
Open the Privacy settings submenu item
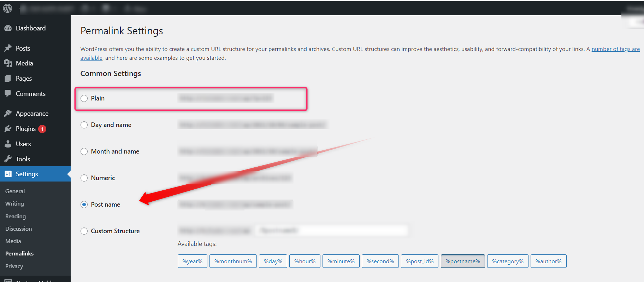tap(14, 266)
